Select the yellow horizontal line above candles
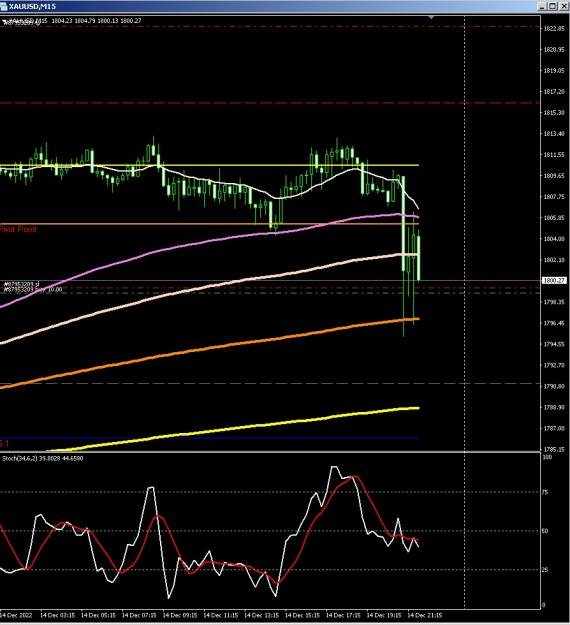 tap(209, 165)
